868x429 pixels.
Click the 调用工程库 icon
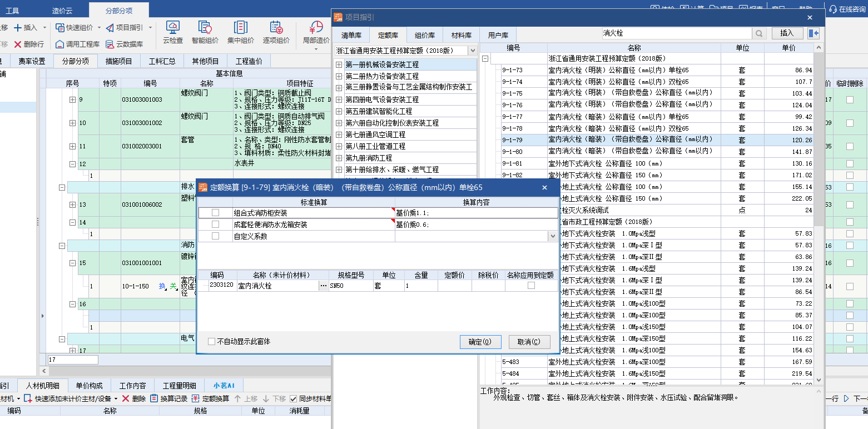click(60, 44)
